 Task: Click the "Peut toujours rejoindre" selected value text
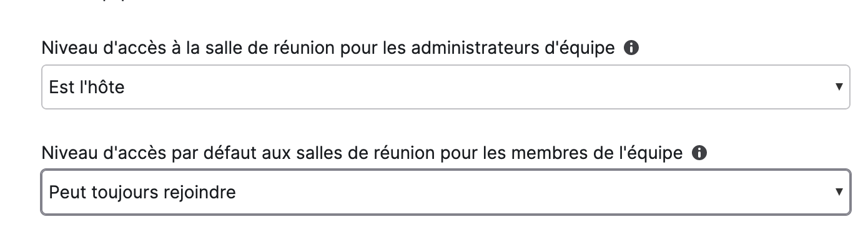142,192
